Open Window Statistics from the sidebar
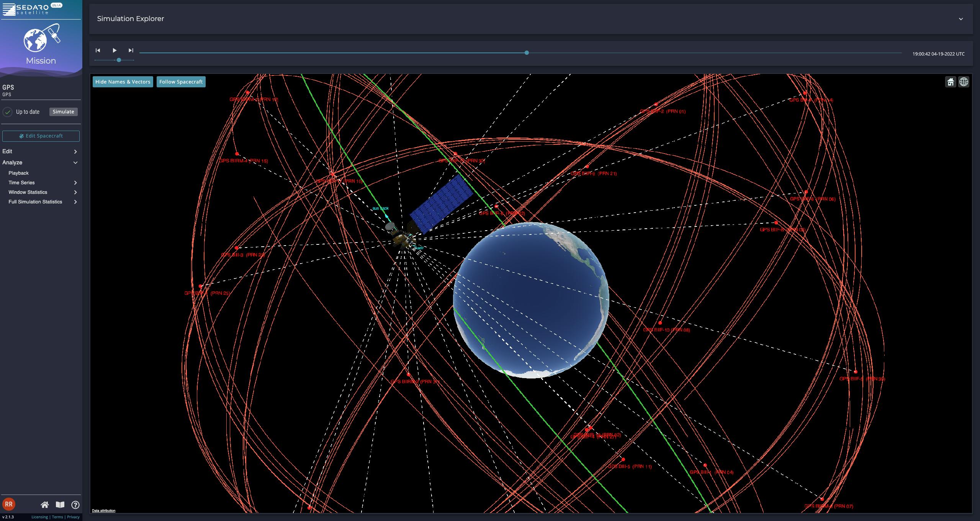 click(x=28, y=192)
